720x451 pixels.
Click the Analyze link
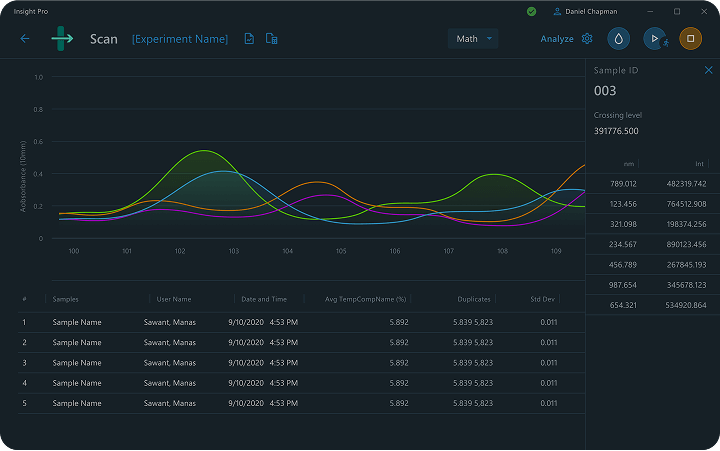point(557,39)
